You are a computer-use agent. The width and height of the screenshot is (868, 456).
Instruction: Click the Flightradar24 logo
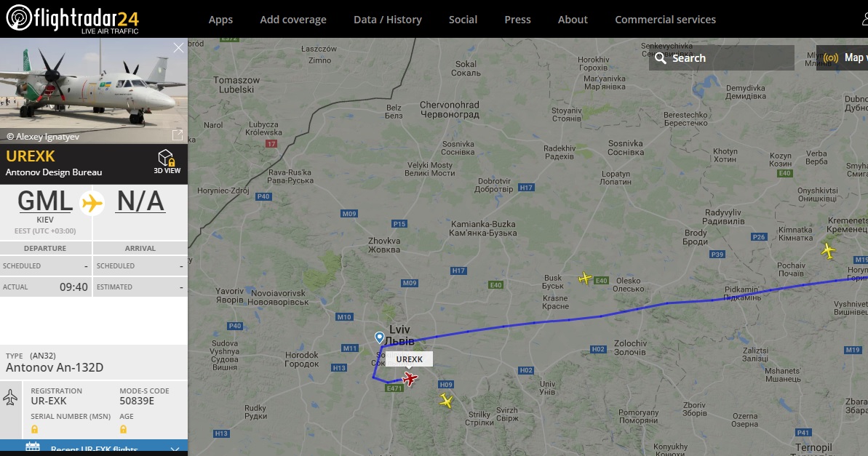click(73, 19)
